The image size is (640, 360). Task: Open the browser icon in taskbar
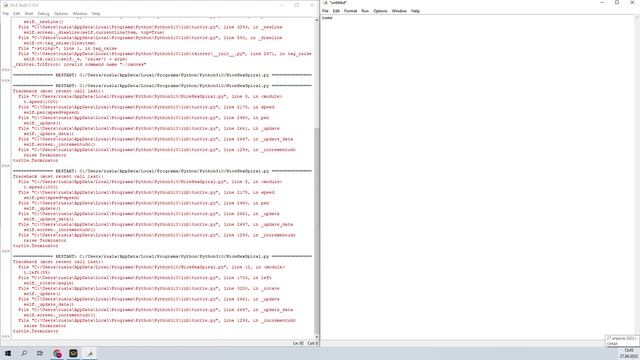[57, 353]
